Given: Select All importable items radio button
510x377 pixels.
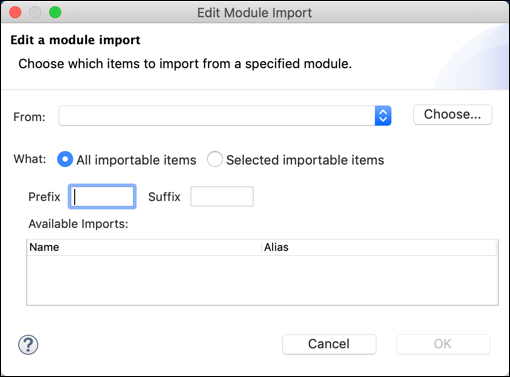Looking at the screenshot, I should click(65, 159).
